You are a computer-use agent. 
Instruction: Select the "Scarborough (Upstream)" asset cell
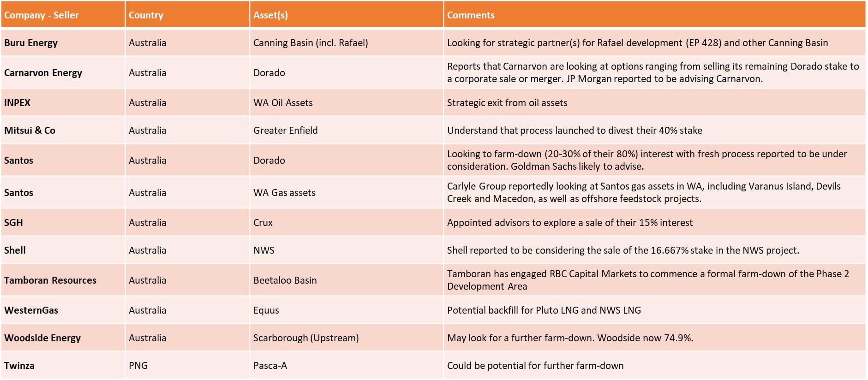click(305, 338)
